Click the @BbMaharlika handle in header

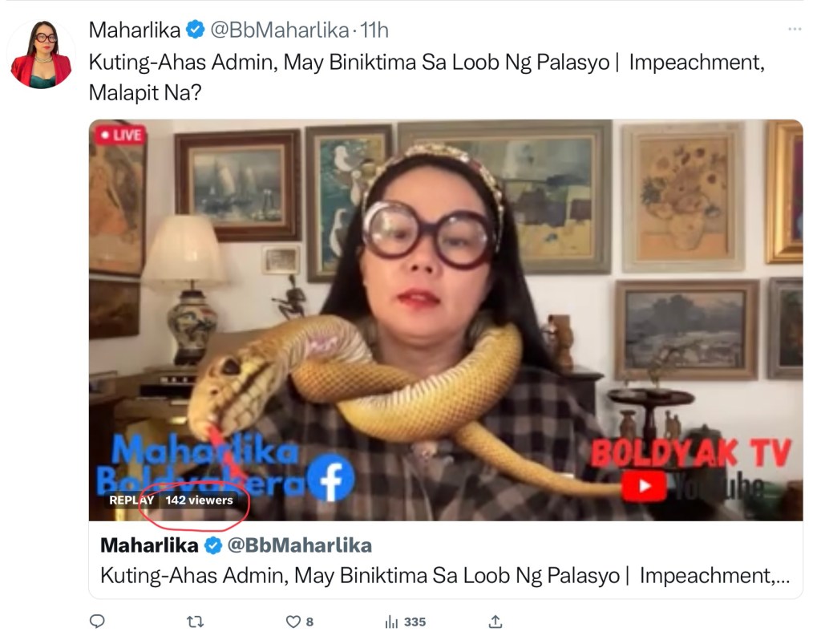[280, 30]
